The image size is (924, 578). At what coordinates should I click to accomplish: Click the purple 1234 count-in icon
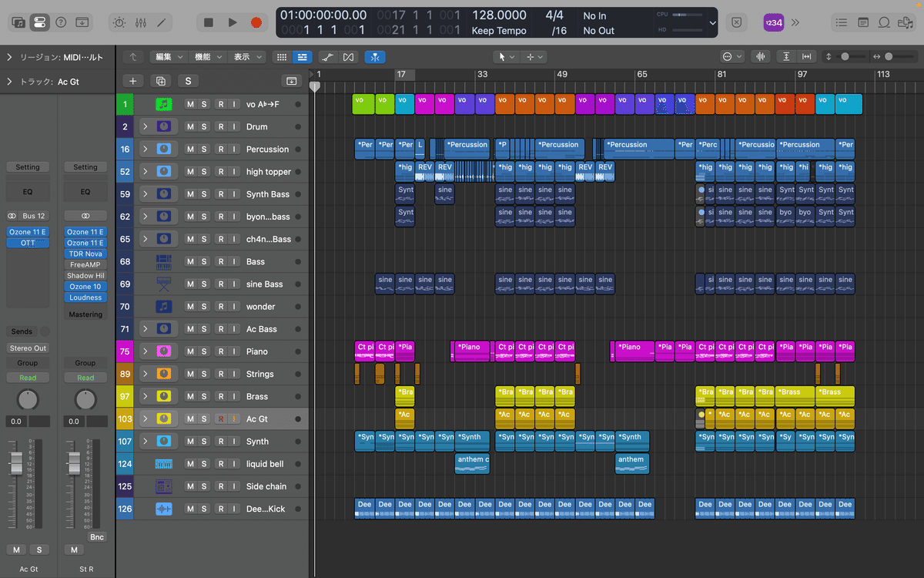click(774, 23)
